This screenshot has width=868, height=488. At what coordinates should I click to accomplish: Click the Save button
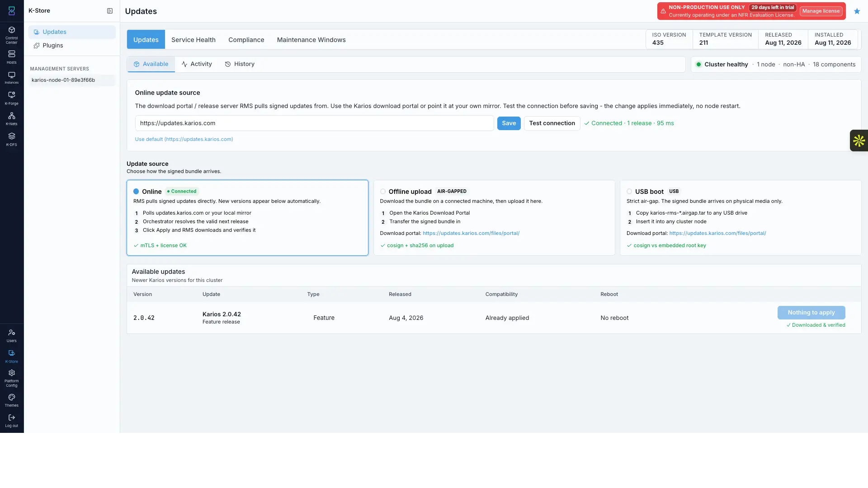click(x=509, y=123)
